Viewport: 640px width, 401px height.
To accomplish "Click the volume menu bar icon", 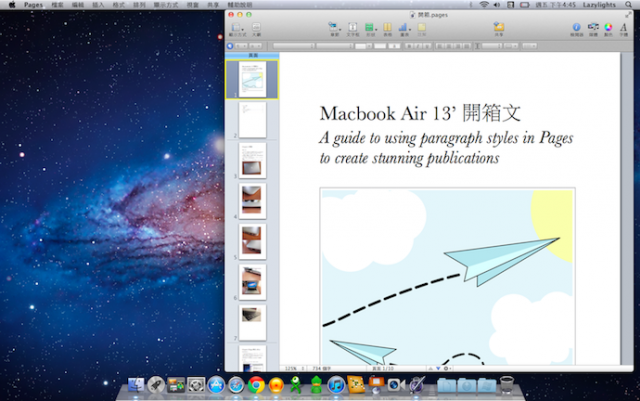I will [497, 4].
